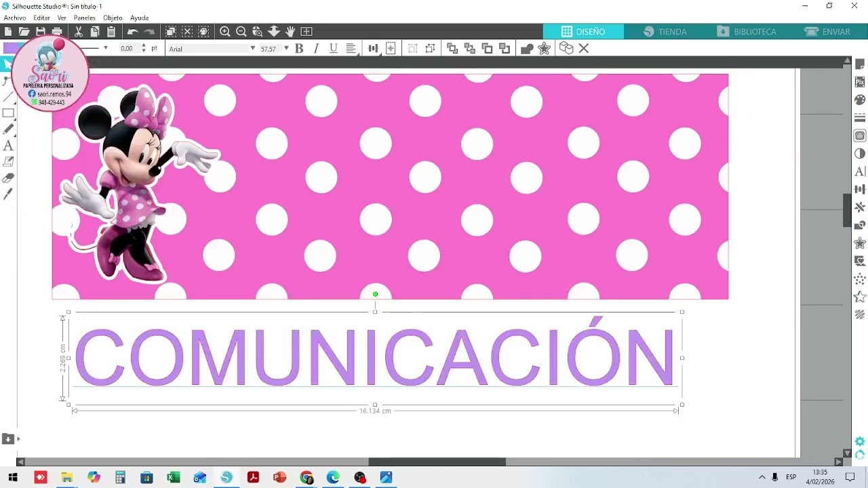The image size is (868, 488).
Task: Open the Archivo menu
Action: click(15, 18)
